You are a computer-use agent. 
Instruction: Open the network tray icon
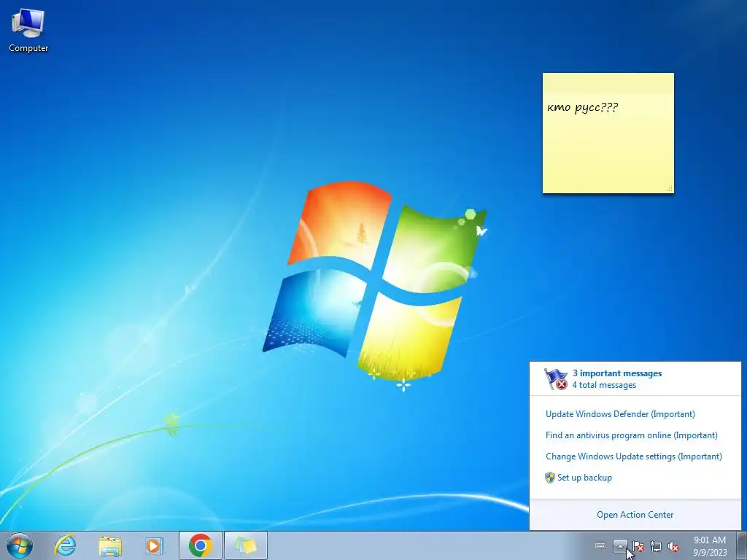(656, 546)
